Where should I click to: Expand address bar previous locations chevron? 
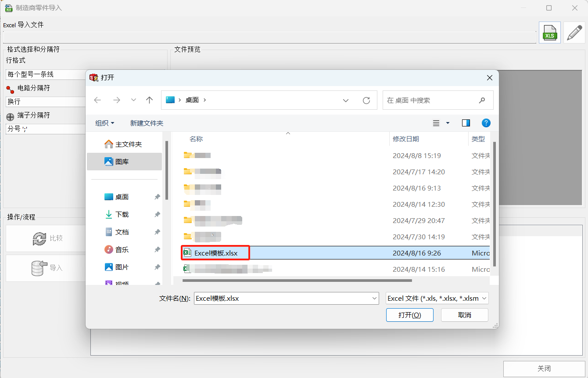tap(346, 100)
